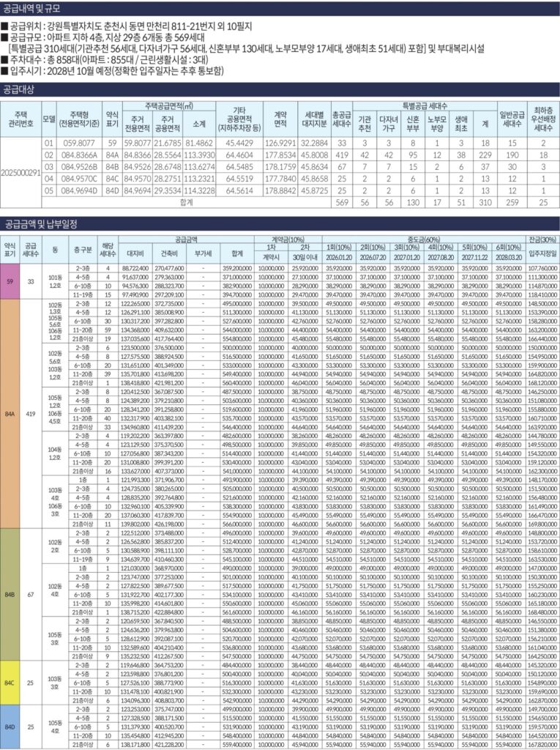Viewport: 560px width, 750px height.
Task: Click the 공급내역 및 규모 section header
Action: (32, 9)
